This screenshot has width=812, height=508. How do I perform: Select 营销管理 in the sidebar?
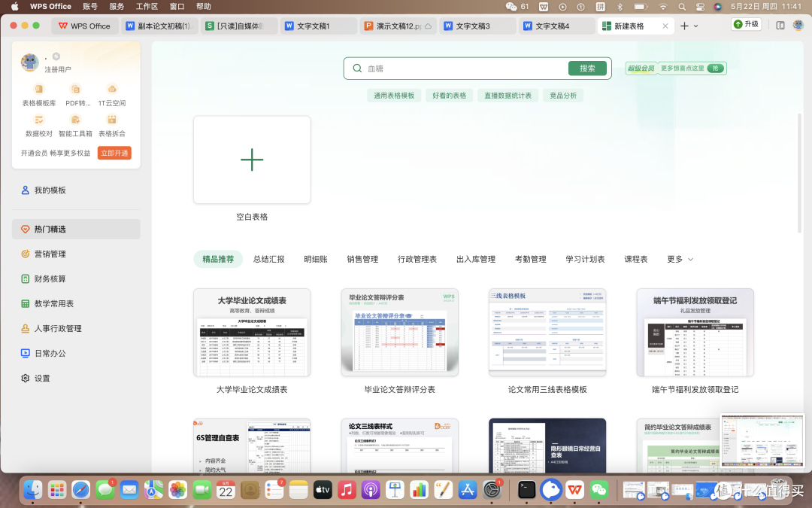point(76,254)
